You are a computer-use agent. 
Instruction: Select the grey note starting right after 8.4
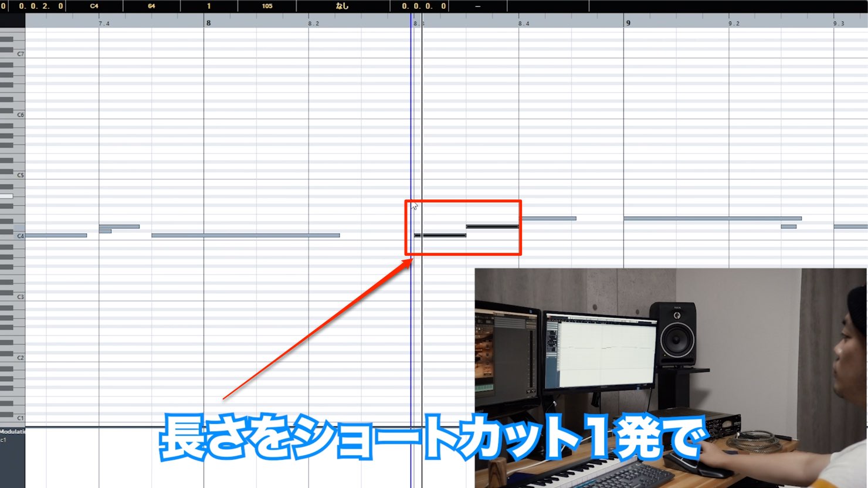click(548, 218)
